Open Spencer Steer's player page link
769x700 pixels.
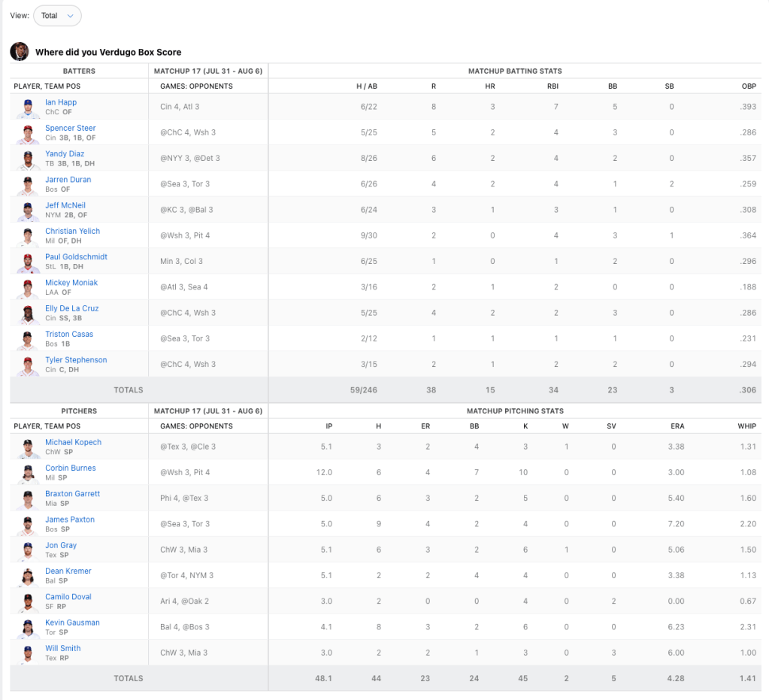[x=71, y=129]
